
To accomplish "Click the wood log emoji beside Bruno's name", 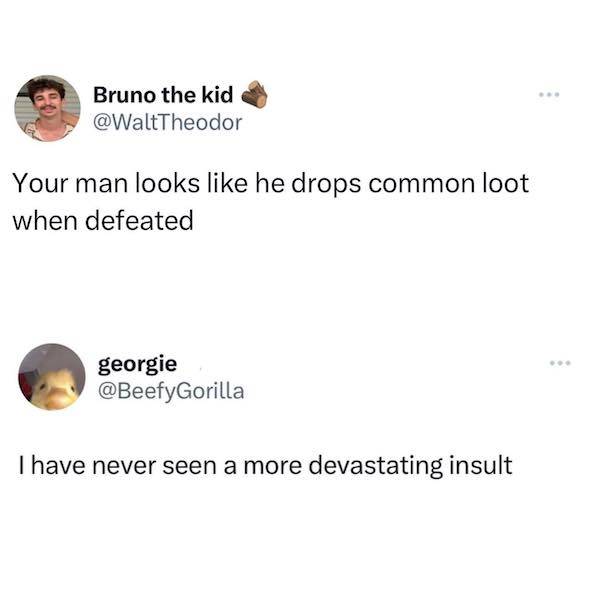I will [252, 94].
